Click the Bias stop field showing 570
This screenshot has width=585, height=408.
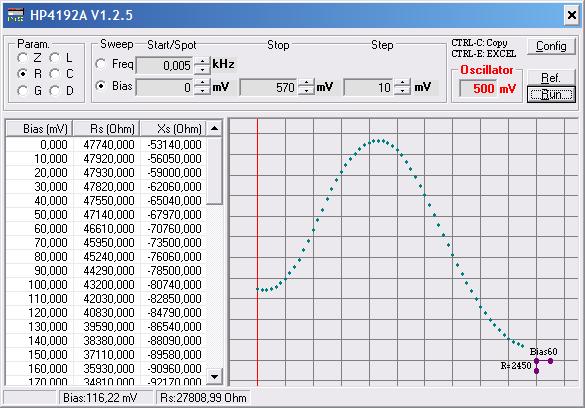(x=269, y=87)
